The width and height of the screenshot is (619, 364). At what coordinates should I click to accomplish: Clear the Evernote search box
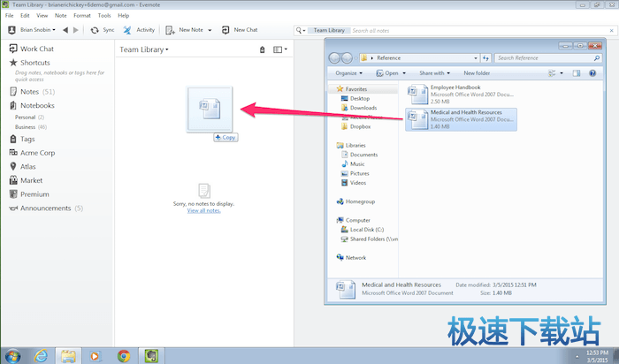pos(612,30)
